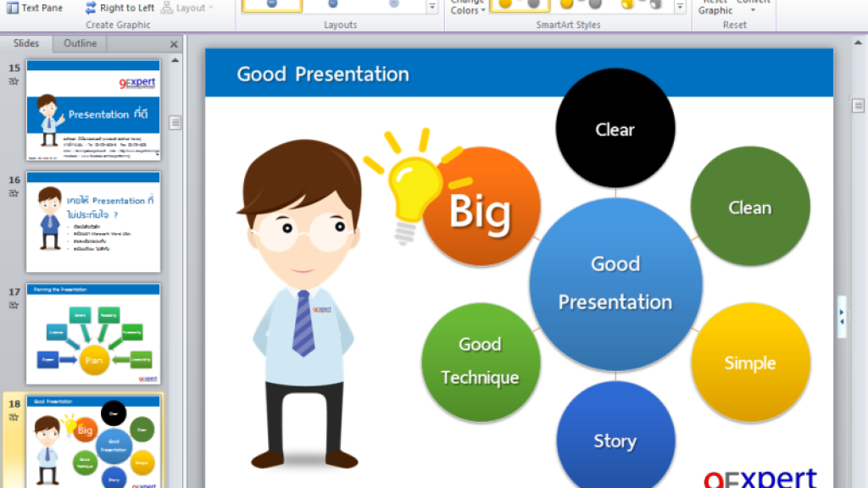Select the green Good Technique circle
This screenshot has width=868, height=488.
(x=481, y=363)
